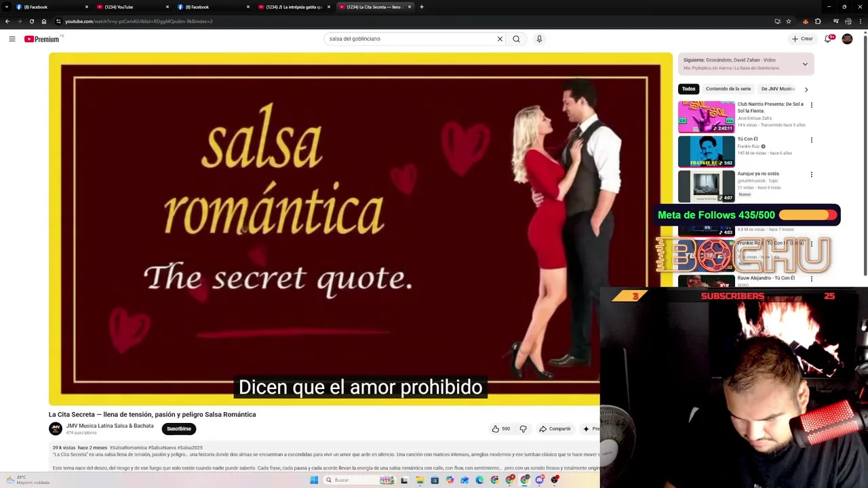Image resolution: width=868 pixels, height=488 pixels.
Task: Click the video player to pause
Action: (x=360, y=228)
